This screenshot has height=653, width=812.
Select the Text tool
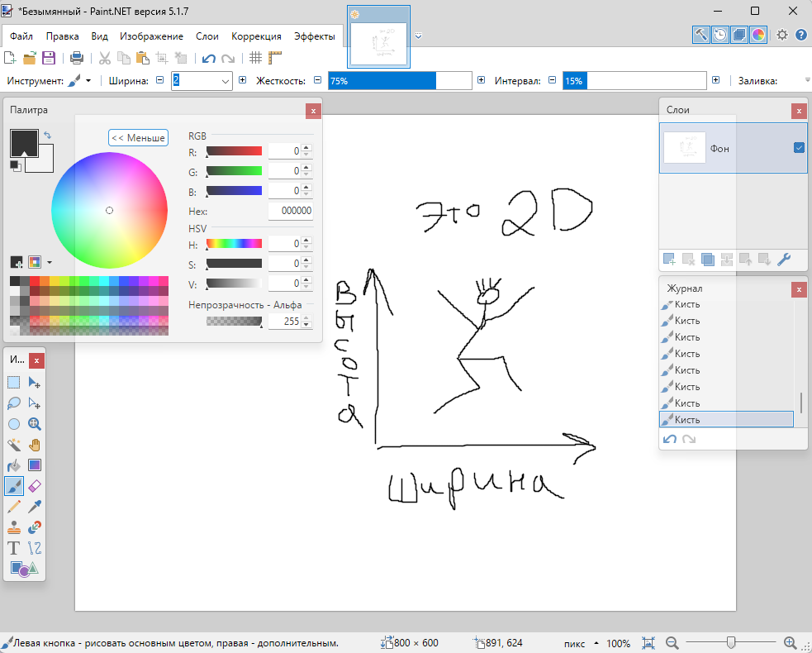click(14, 548)
